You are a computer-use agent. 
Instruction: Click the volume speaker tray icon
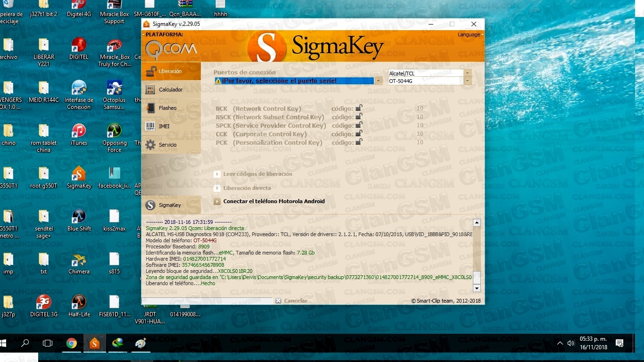571,343
